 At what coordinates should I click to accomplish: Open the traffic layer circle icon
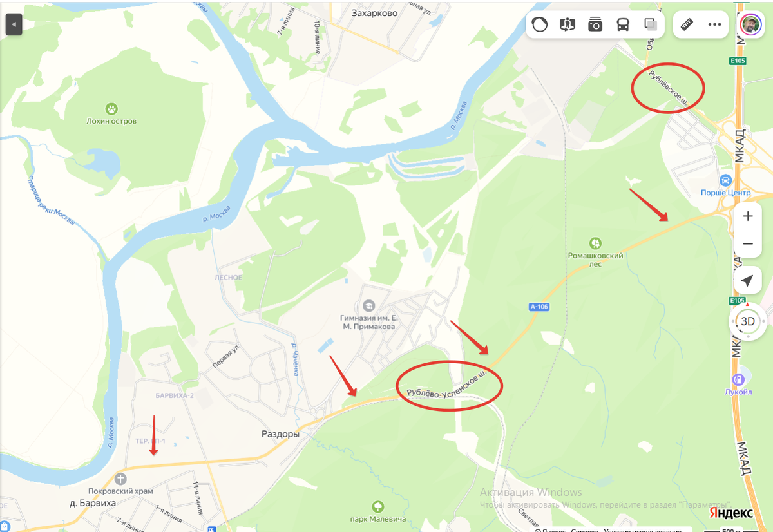click(x=540, y=25)
